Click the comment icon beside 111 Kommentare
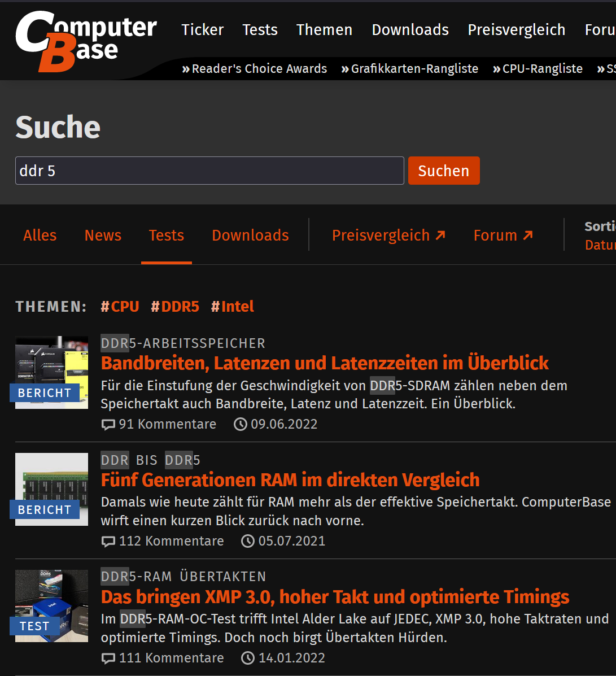Image resolution: width=616 pixels, height=676 pixels. [x=108, y=658]
